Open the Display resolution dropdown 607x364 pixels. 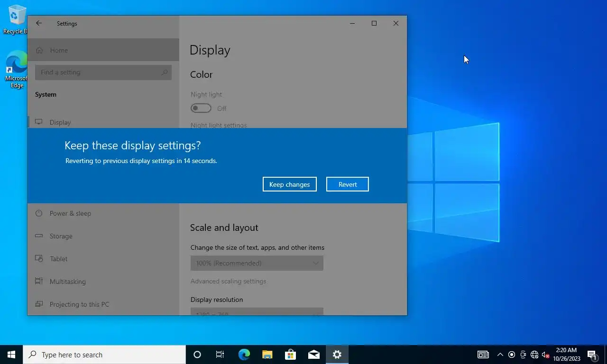click(257, 311)
